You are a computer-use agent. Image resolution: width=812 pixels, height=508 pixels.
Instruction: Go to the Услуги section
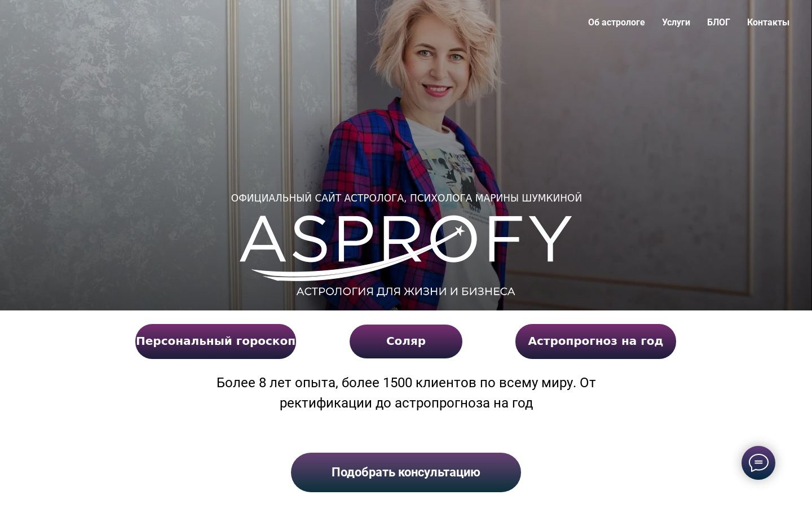pyautogui.click(x=676, y=22)
